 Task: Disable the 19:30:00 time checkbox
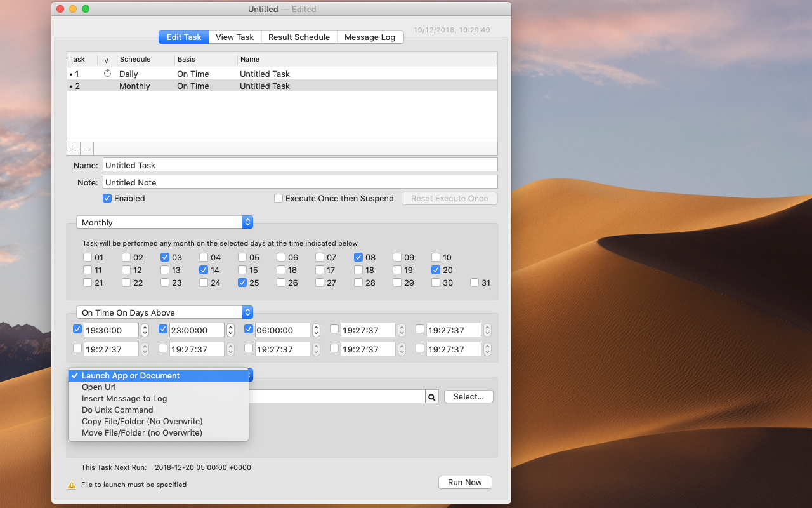[x=77, y=329]
